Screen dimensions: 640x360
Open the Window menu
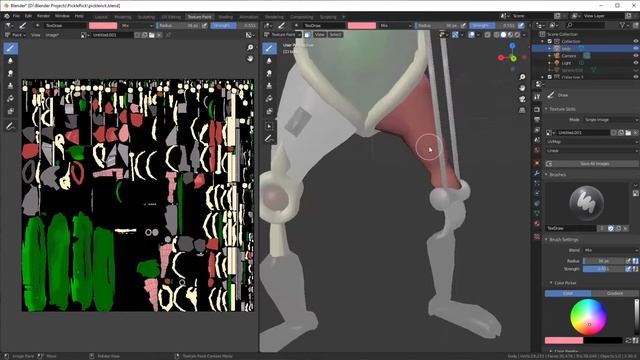(x=62, y=16)
